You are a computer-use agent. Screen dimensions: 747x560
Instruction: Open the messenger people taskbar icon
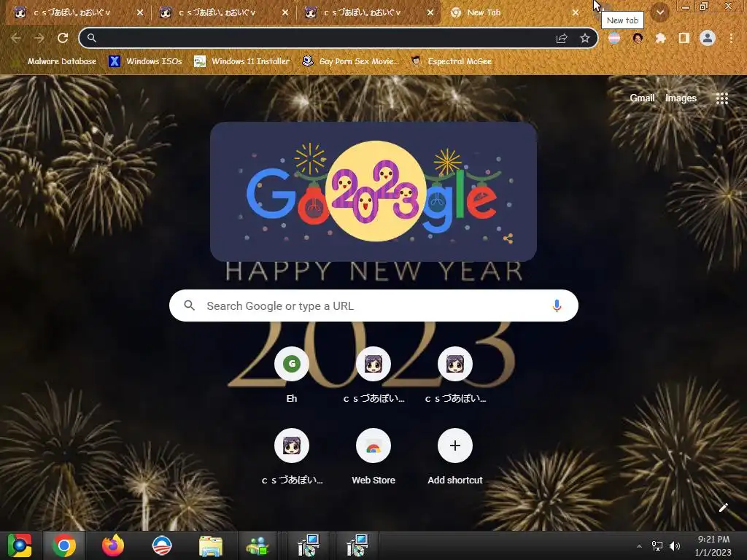pos(258,546)
